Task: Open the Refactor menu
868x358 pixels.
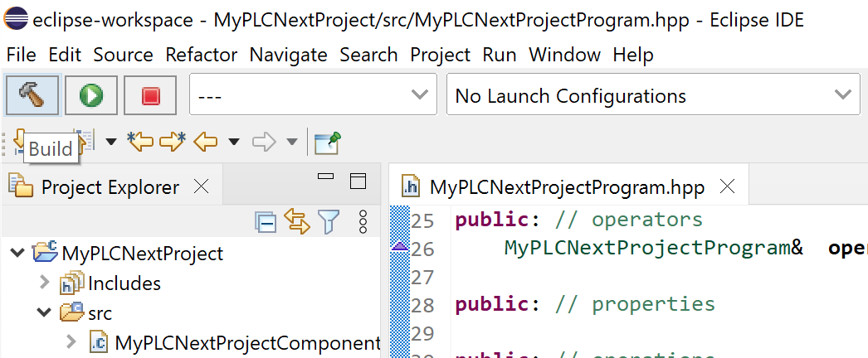Action: point(201,55)
